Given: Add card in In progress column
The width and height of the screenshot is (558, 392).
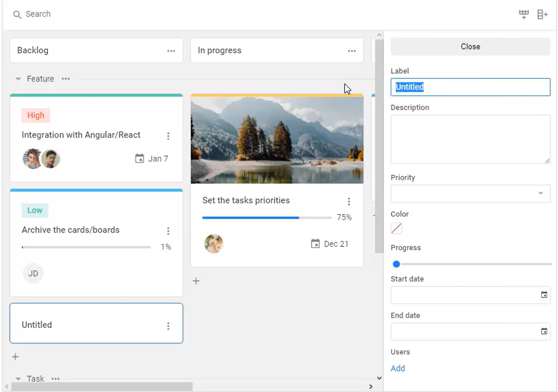Looking at the screenshot, I should click(196, 281).
